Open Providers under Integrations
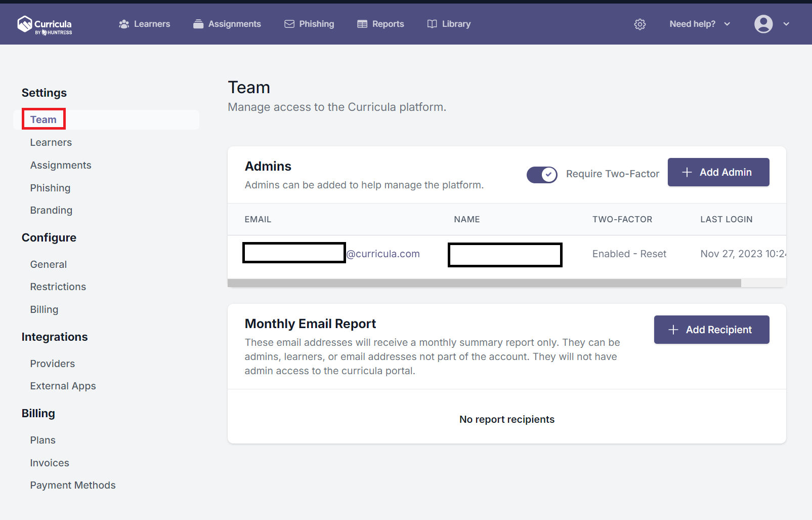The image size is (812, 520). (53, 364)
